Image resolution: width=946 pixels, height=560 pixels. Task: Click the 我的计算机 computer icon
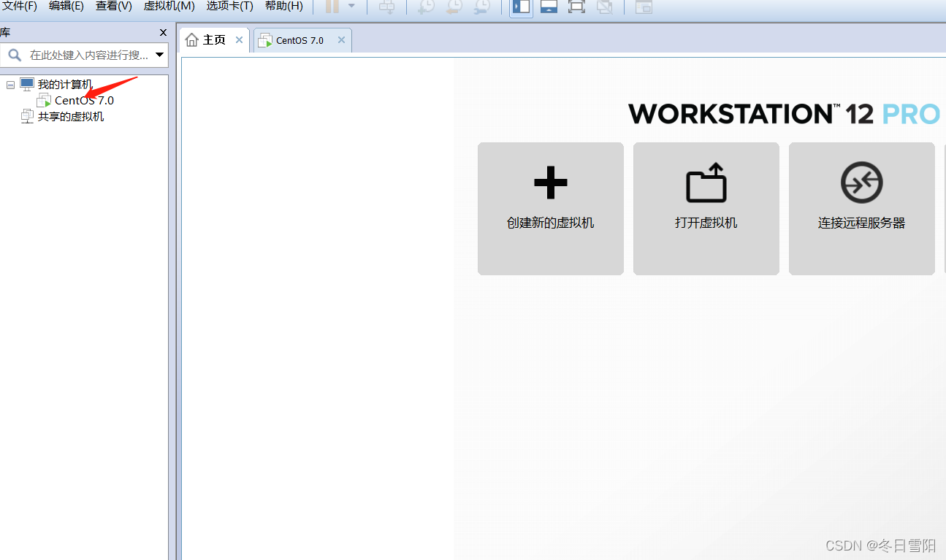(x=27, y=85)
